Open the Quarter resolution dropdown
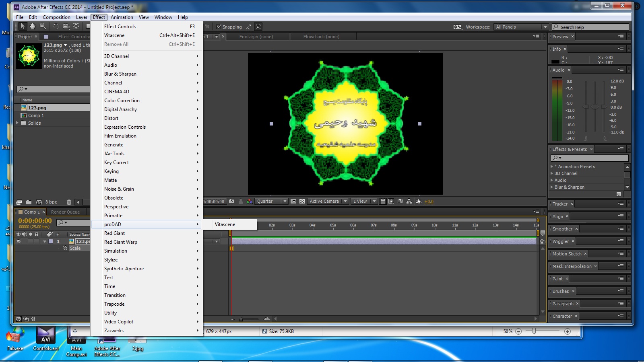644x362 pixels. (x=272, y=201)
